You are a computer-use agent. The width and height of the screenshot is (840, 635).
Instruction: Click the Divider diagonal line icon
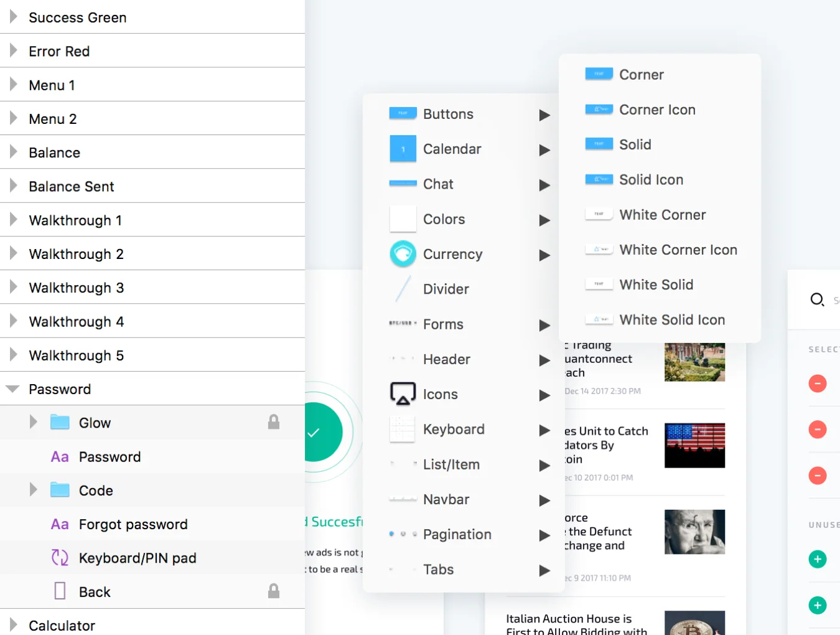click(403, 289)
